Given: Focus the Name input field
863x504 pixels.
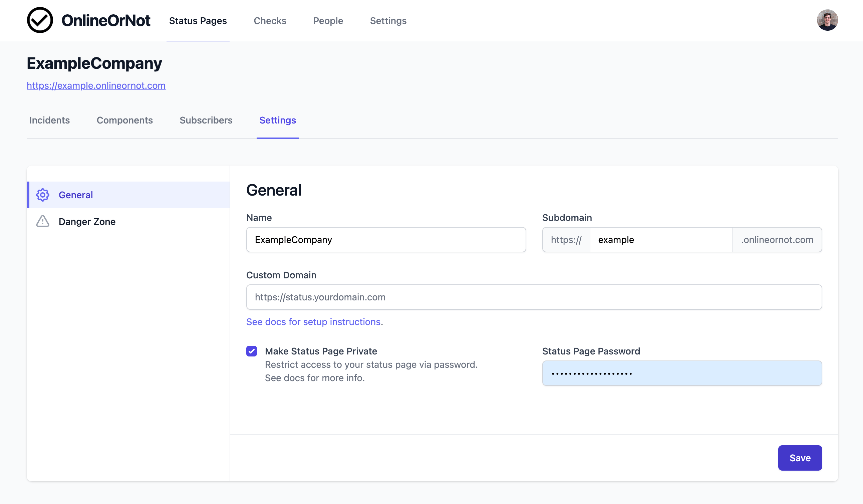Looking at the screenshot, I should 386,240.
